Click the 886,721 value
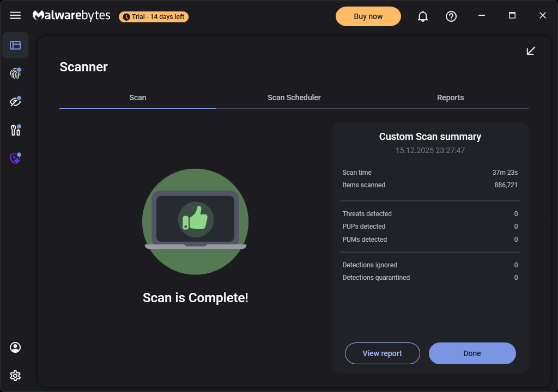Screen dimensions: 558x392 point(506,185)
